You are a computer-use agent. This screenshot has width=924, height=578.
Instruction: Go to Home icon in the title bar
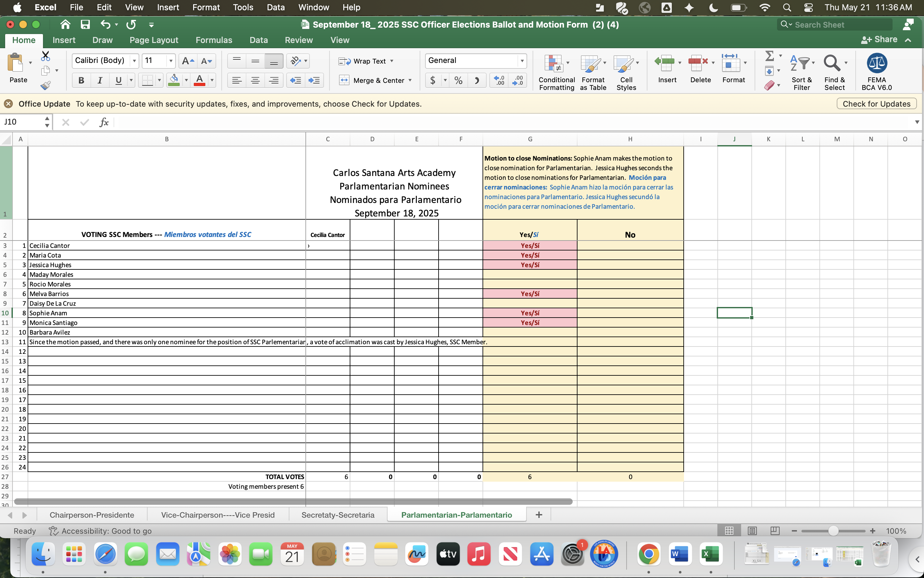click(65, 25)
